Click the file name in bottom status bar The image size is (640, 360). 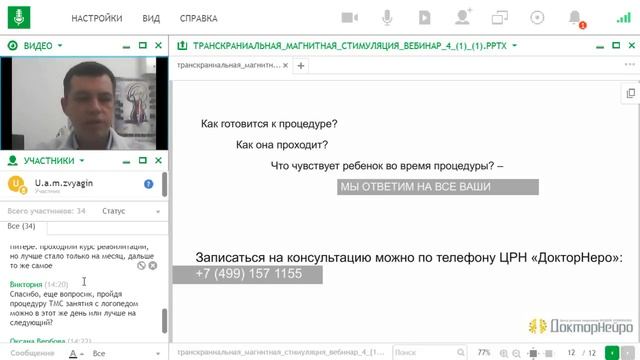[x=281, y=352]
